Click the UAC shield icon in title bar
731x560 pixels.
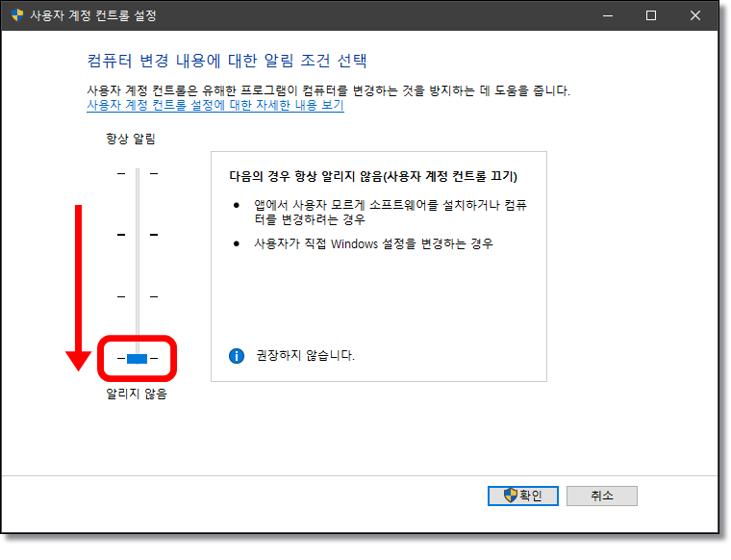[x=17, y=15]
